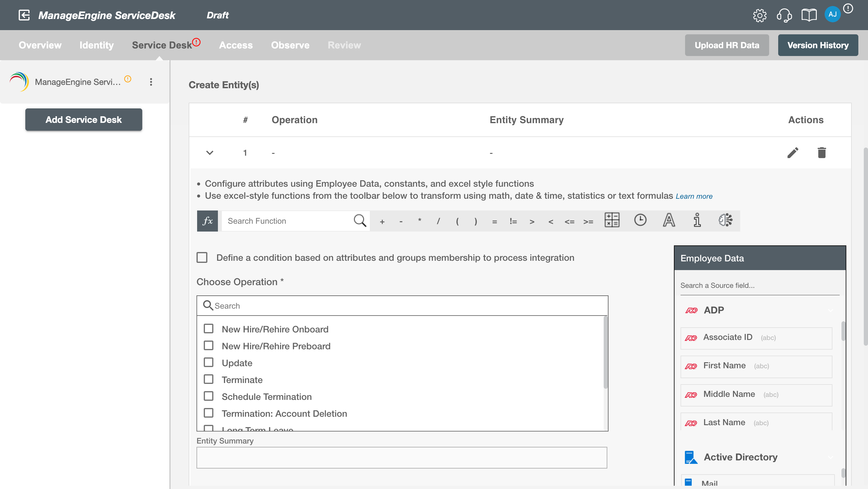The height and width of the screenshot is (489, 868).
Task: Click the alert icon next to AJ avatar
Action: [848, 8]
